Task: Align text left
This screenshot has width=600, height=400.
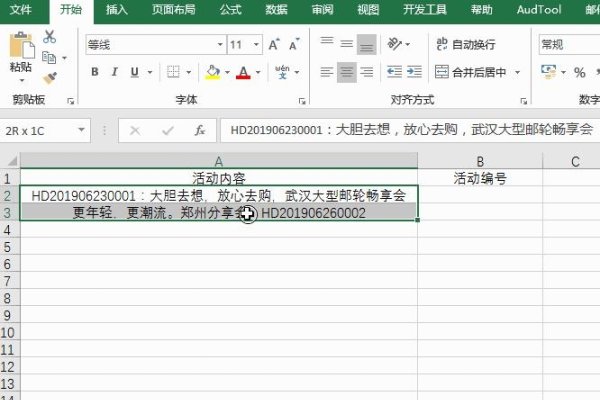Action: 327,72
